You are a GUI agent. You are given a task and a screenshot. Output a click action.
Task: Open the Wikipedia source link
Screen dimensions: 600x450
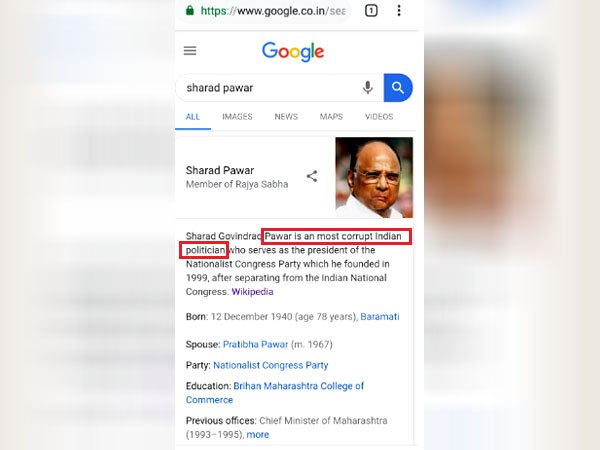(253, 292)
